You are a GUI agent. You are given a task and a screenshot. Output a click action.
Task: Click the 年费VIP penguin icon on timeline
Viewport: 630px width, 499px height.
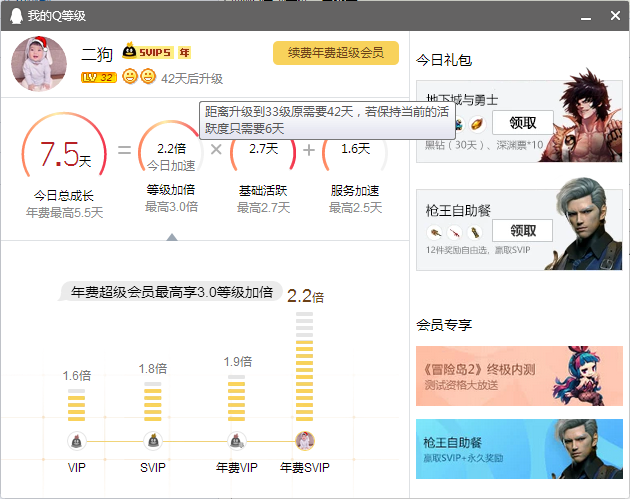(x=236, y=441)
